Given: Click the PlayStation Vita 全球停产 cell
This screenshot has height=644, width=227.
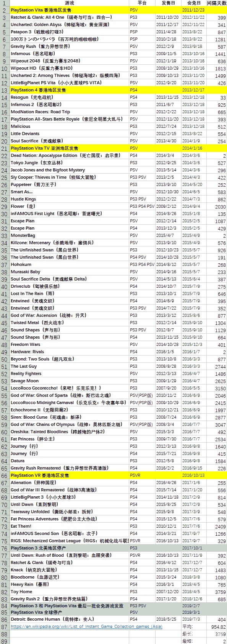Looking at the screenshot, I should point(69,612).
